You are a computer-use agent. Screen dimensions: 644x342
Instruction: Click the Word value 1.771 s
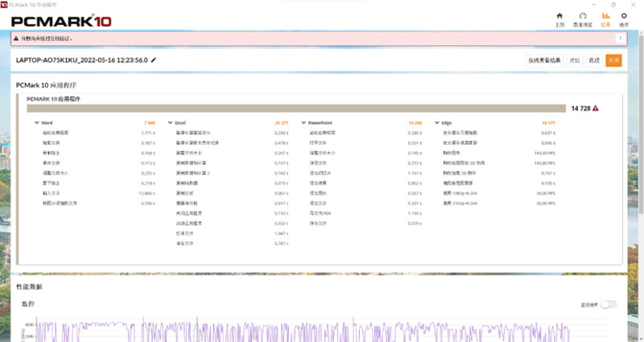tap(148, 133)
